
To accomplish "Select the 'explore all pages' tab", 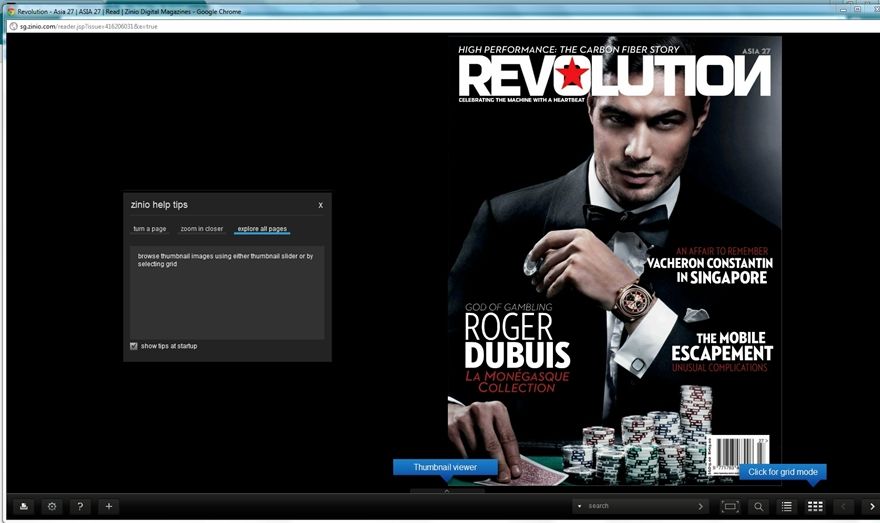I will tap(262, 229).
